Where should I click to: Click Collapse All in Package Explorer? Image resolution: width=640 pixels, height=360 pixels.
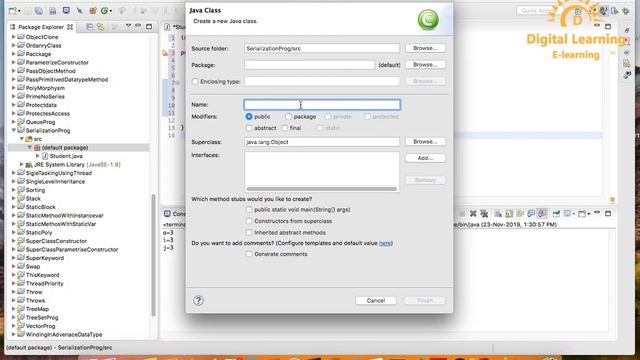(89, 27)
